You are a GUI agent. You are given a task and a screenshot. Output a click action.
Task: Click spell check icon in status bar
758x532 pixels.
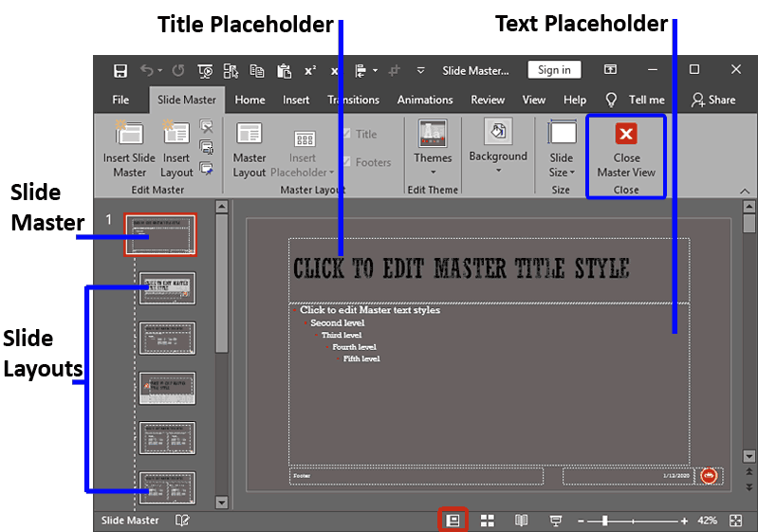(x=182, y=520)
